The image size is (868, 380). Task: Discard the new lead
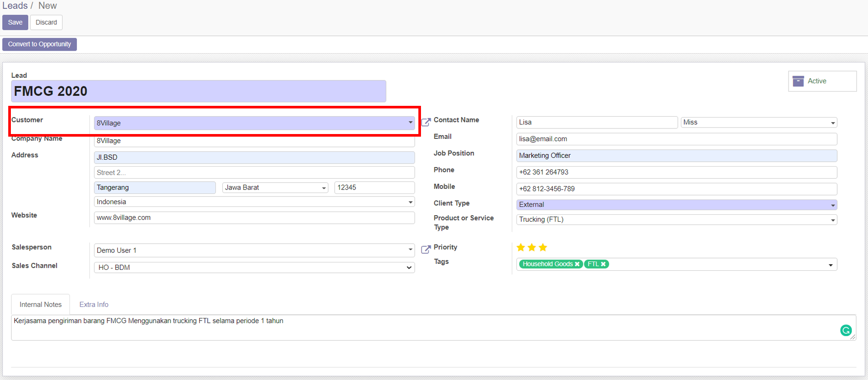coord(46,23)
